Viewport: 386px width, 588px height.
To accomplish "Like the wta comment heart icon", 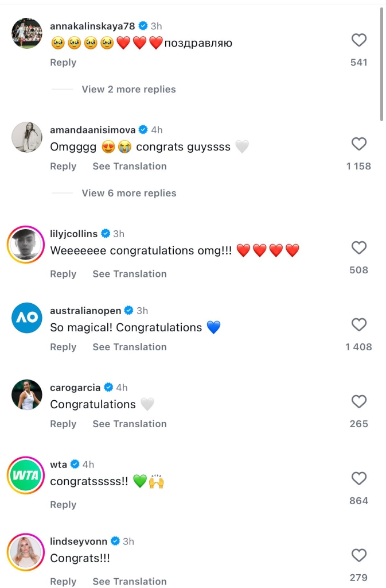I will click(x=358, y=479).
